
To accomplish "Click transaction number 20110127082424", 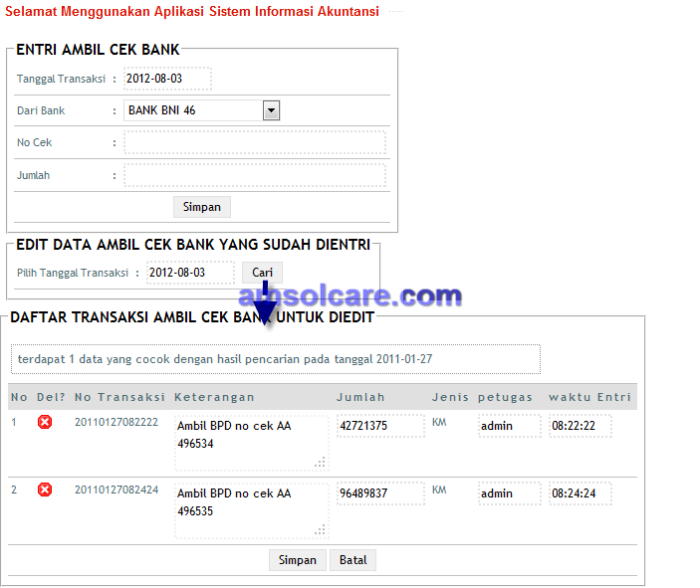I will point(117,490).
